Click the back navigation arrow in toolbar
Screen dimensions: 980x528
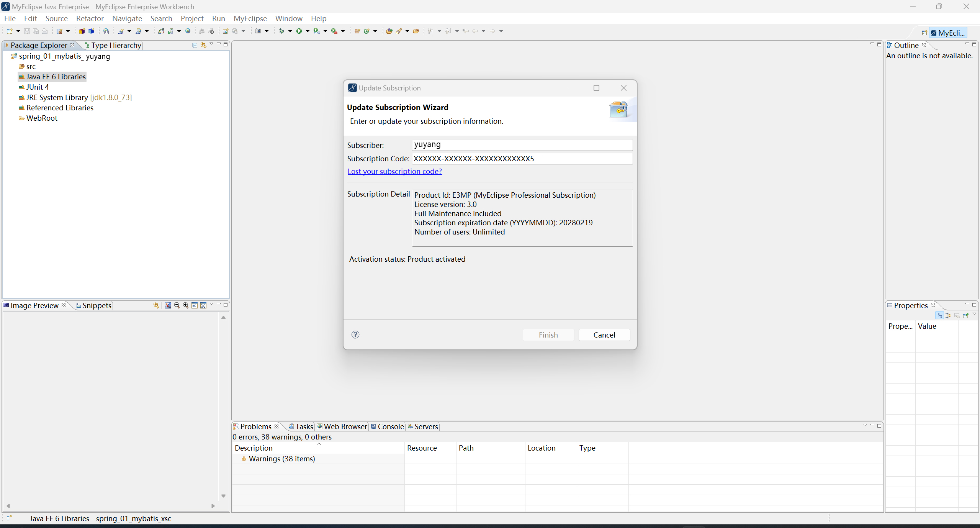click(x=475, y=31)
